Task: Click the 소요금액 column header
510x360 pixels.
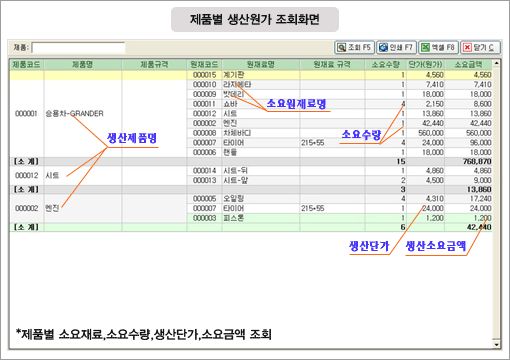Action: pyautogui.click(x=468, y=64)
